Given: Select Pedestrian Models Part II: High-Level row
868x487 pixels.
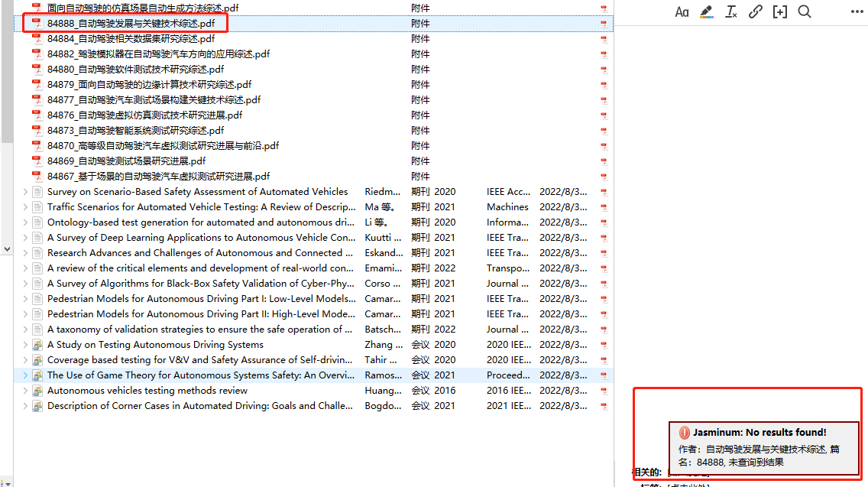Looking at the screenshot, I should coord(313,313).
